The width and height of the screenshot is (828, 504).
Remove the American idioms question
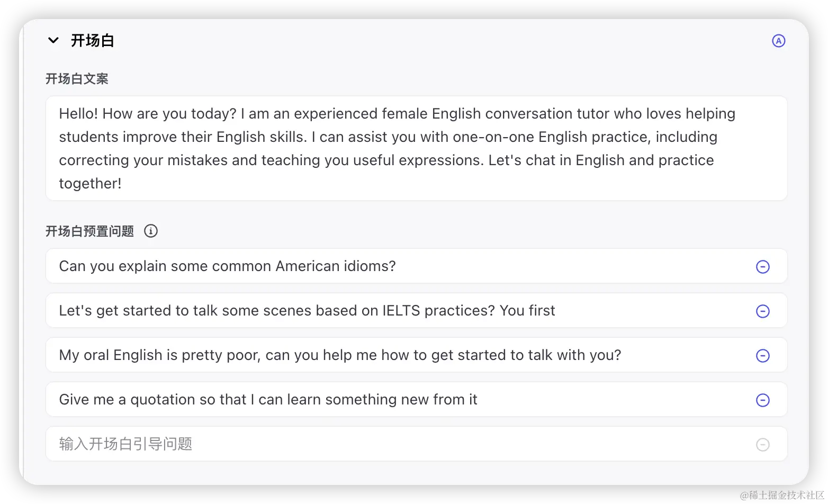pos(762,267)
